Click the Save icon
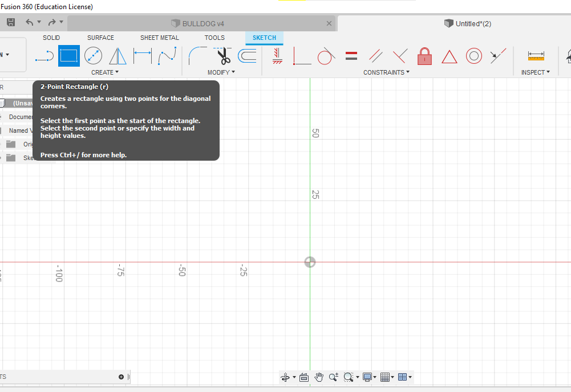Screen dimensions: 571x392 (x=11, y=22)
